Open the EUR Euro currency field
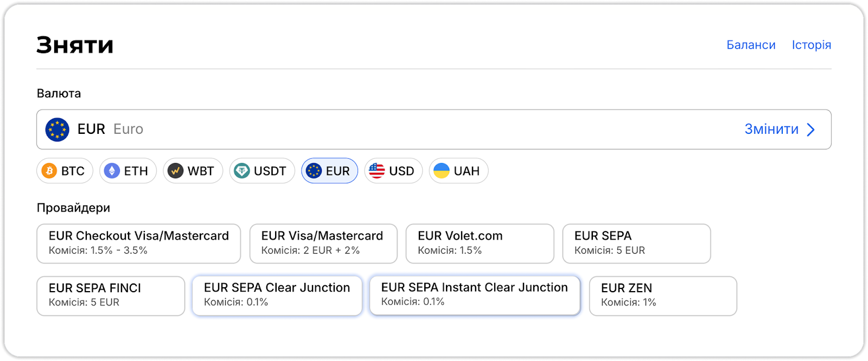This screenshot has height=361, width=868. pos(380,130)
